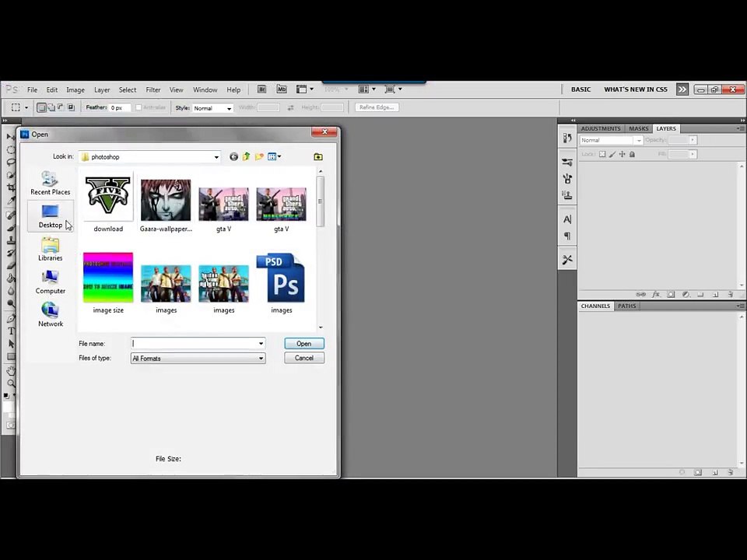Select the Eyedropper tool
This screenshot has height=560, width=747.
point(10,201)
